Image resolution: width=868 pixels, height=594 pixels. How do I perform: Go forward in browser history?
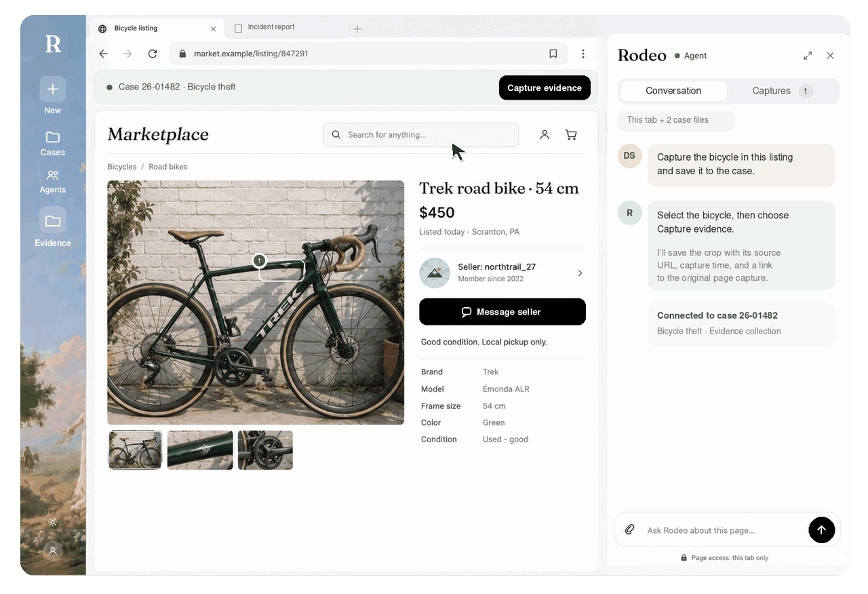point(127,54)
